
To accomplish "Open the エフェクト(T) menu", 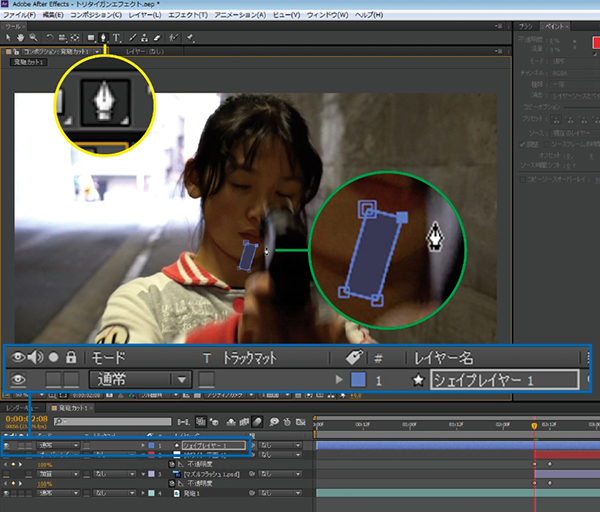I will (x=188, y=15).
